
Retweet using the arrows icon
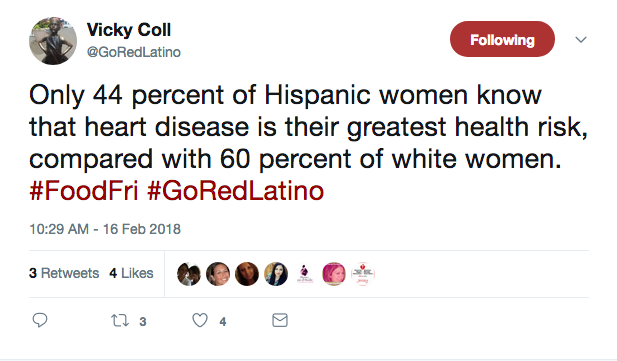pos(120,320)
